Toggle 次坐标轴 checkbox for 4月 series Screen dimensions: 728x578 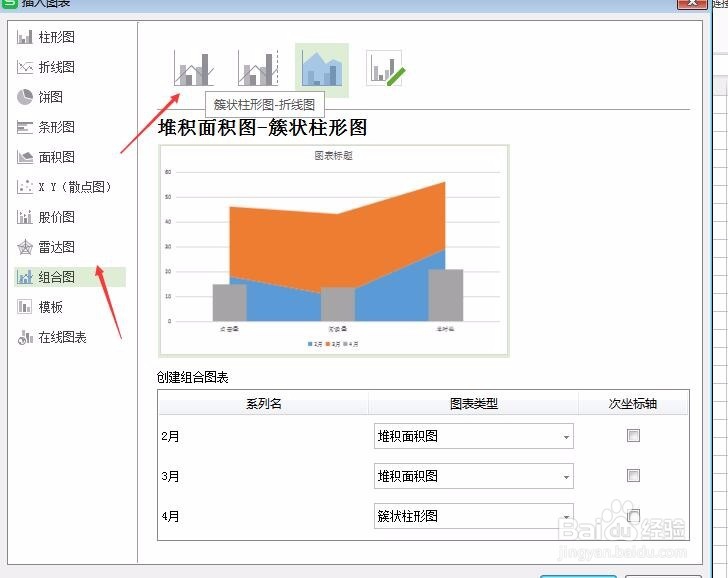(x=633, y=515)
